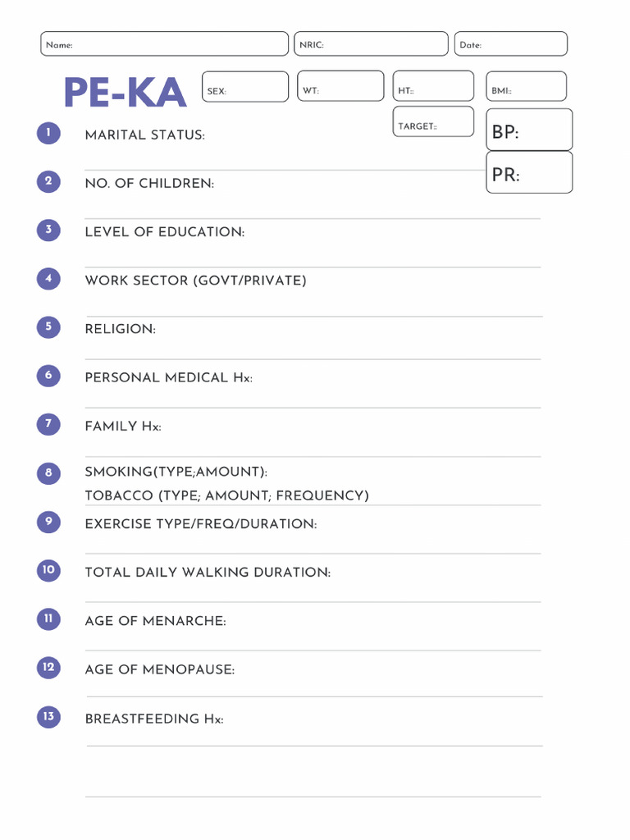
Task: Focus the WT weight field
Action: coord(340,86)
